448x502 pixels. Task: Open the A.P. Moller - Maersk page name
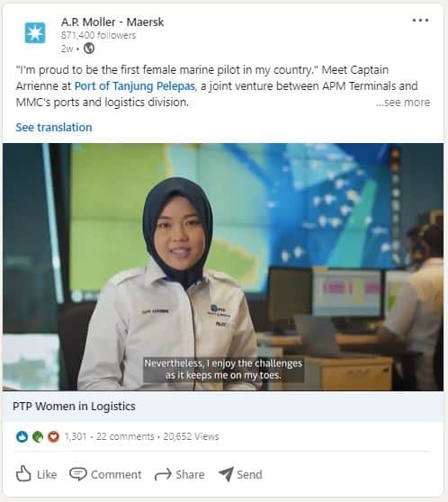click(x=112, y=22)
